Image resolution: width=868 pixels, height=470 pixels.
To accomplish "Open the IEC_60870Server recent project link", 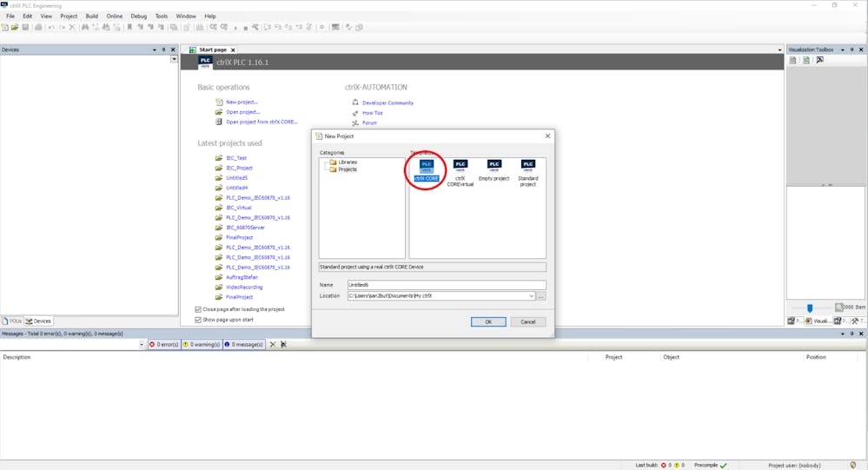I will (245, 228).
